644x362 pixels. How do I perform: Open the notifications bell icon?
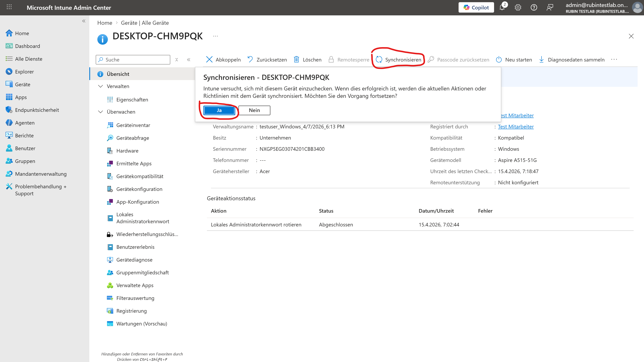pos(502,8)
